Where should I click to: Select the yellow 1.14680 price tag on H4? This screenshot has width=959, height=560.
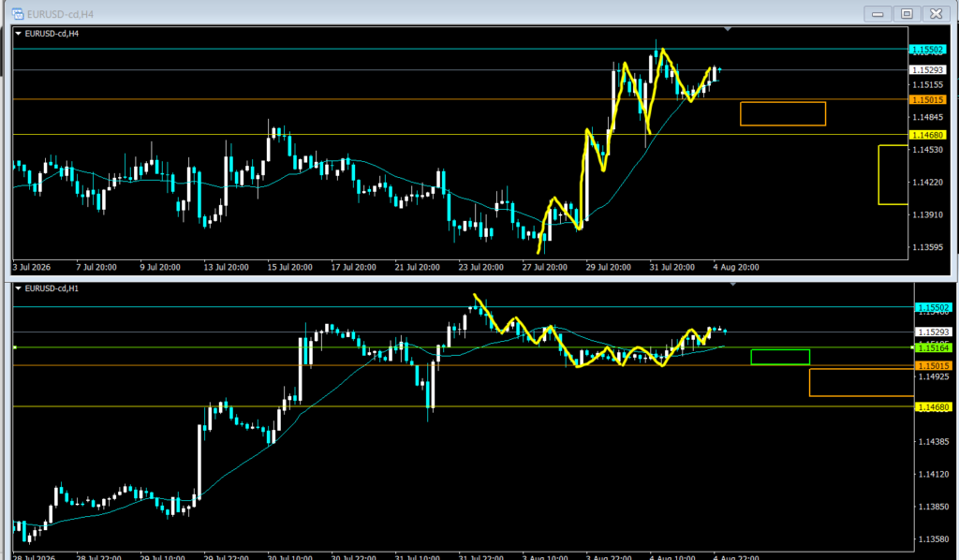(x=928, y=135)
